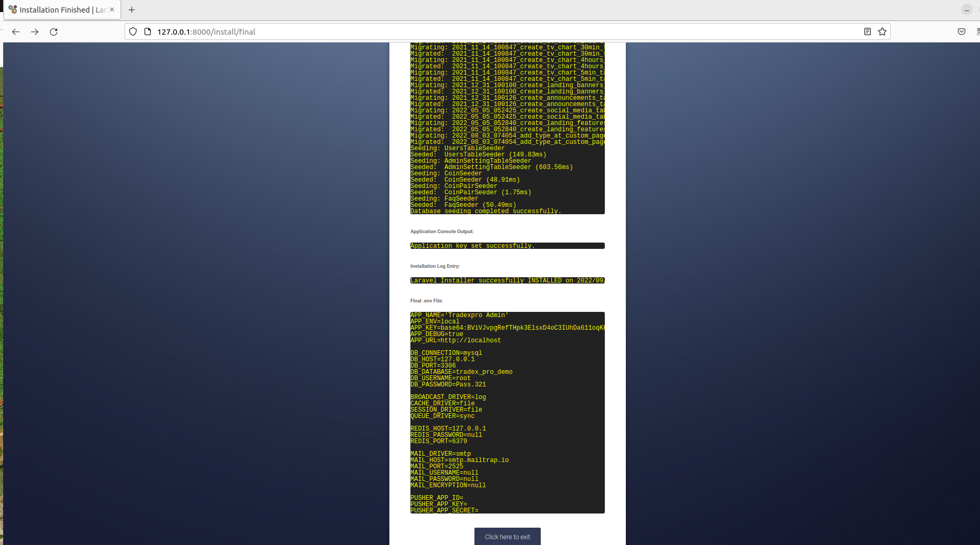The image size is (980, 545).
Task: Bookmark this page with the star
Action: point(882,32)
